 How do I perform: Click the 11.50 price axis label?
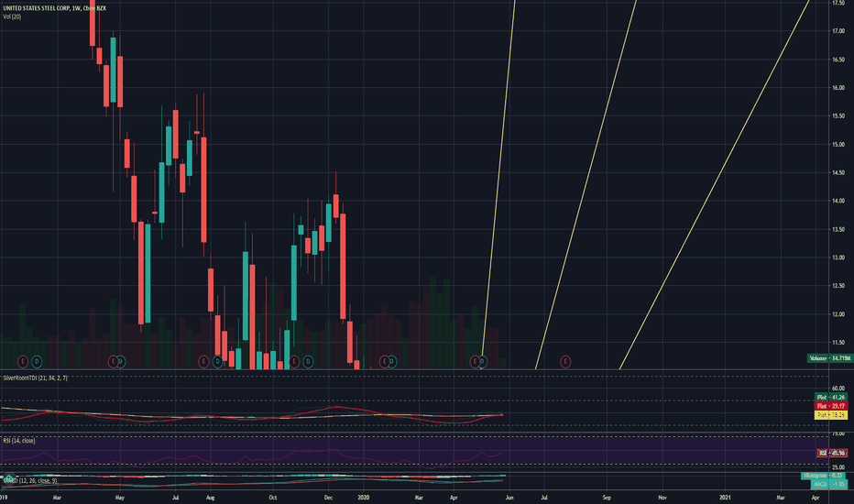click(x=838, y=342)
